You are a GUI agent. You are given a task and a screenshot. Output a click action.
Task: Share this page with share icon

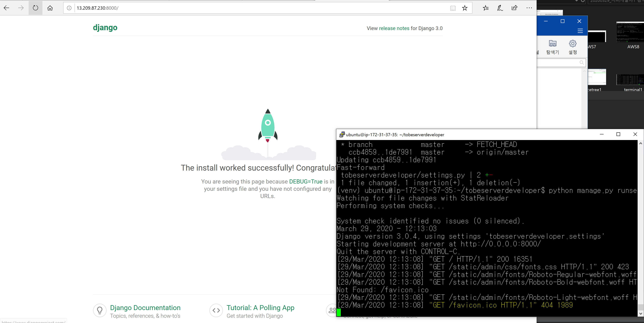(514, 8)
